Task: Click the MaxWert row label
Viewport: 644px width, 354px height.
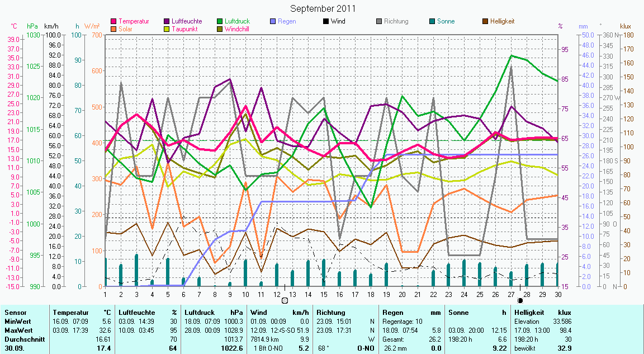Action: coord(18,331)
